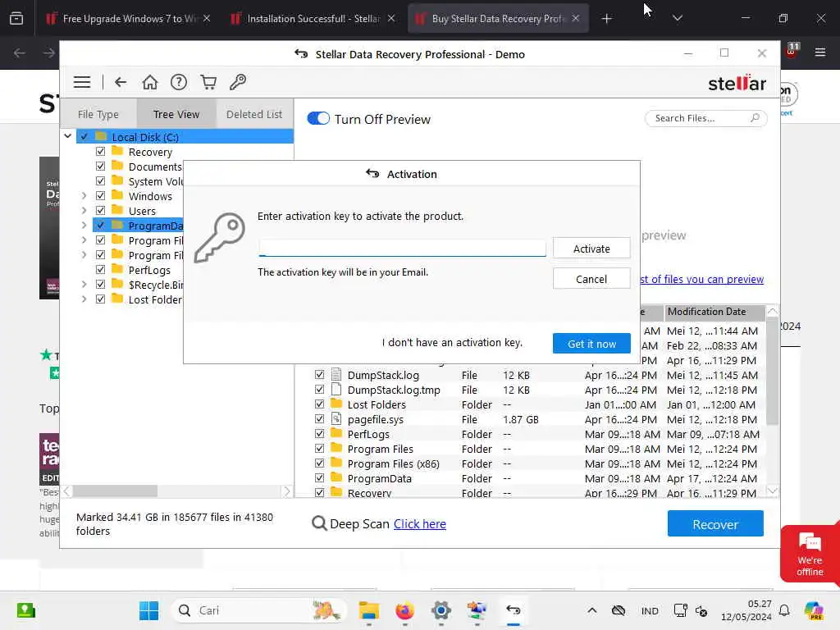Switch to the File Type tab

click(98, 114)
